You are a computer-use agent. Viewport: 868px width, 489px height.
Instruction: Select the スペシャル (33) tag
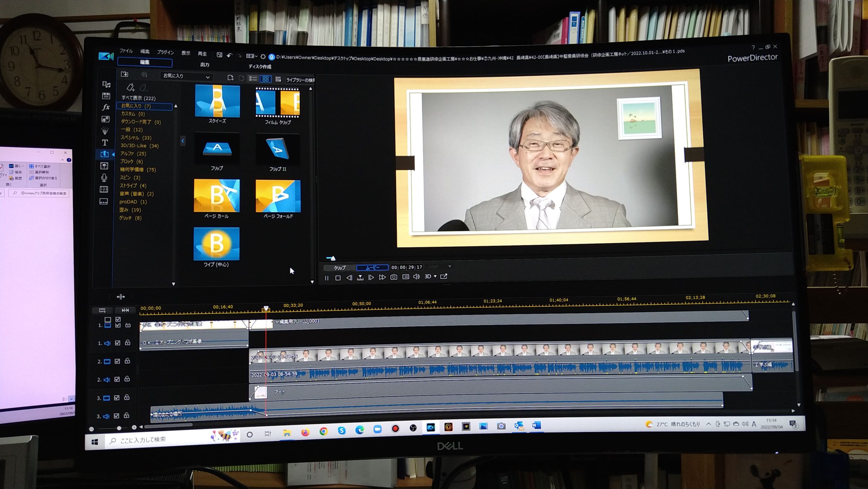[136, 138]
